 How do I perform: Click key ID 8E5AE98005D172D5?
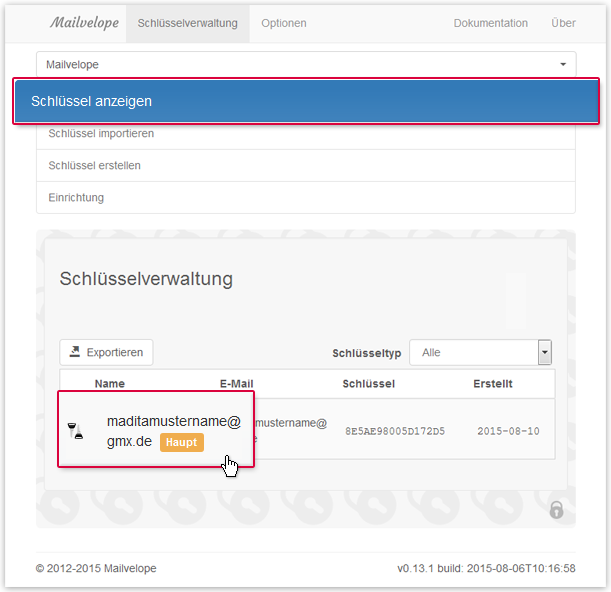tap(395, 431)
